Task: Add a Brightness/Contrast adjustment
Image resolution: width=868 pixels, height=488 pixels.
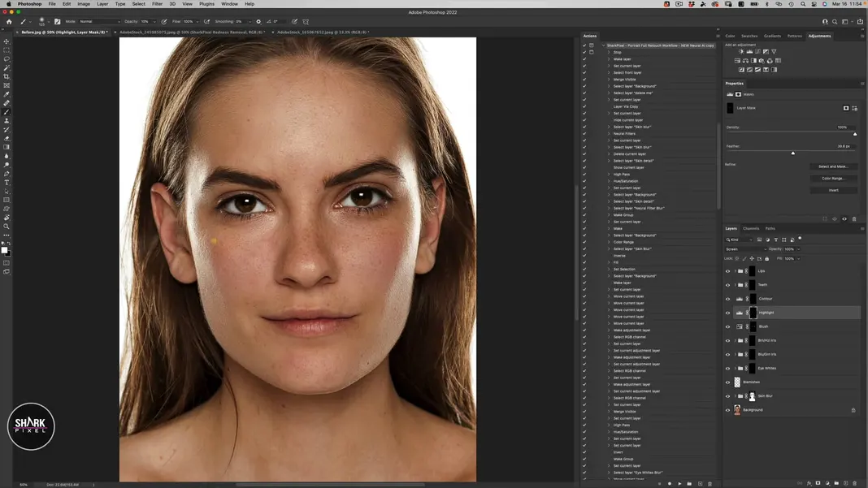Action: [x=741, y=51]
